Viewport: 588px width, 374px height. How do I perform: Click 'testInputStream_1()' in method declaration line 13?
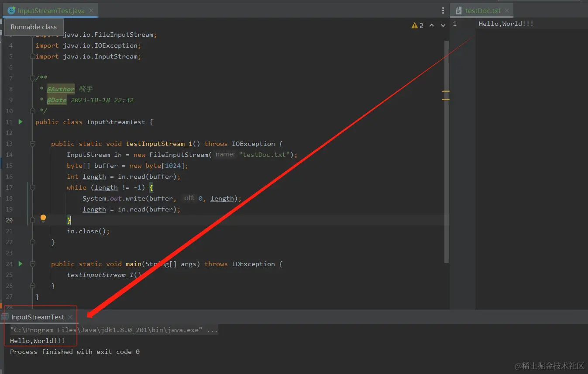coord(163,144)
